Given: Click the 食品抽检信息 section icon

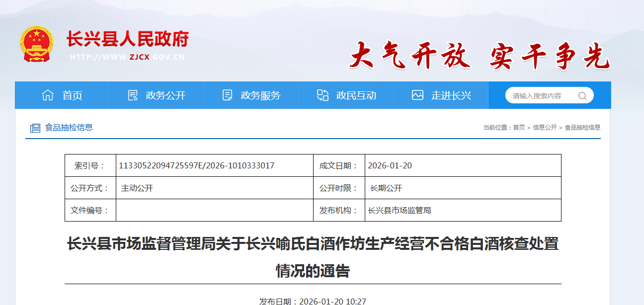Looking at the screenshot, I should [35, 128].
